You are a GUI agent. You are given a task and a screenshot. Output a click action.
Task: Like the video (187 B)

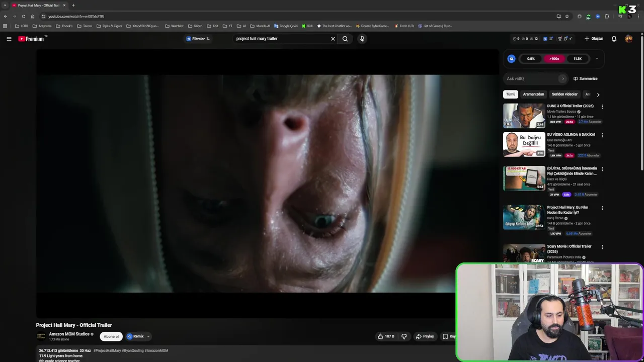click(386, 336)
